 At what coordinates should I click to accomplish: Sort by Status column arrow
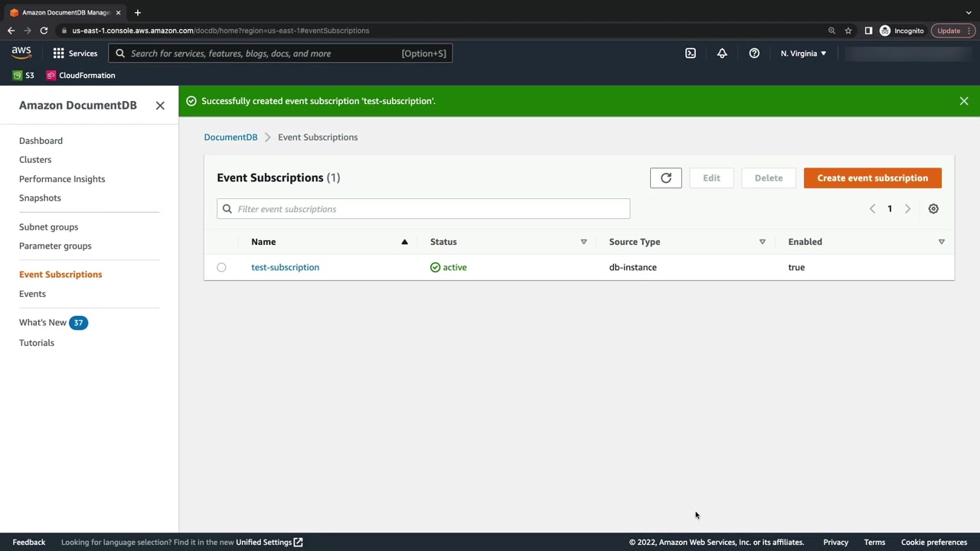pyautogui.click(x=583, y=242)
